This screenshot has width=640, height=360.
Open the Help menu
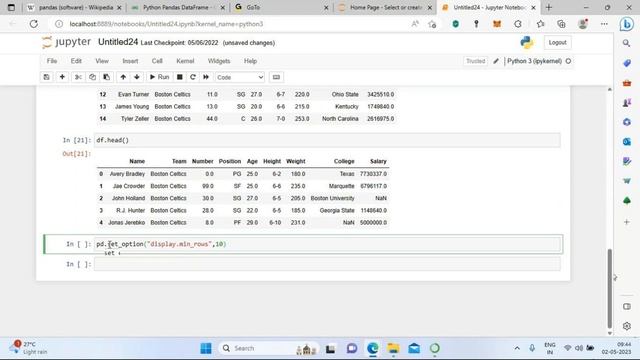(250, 61)
